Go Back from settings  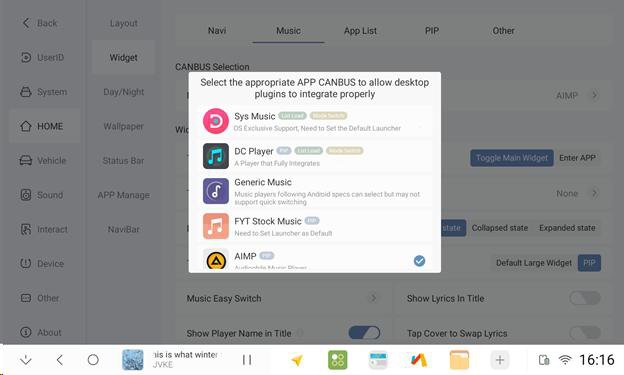click(40, 23)
